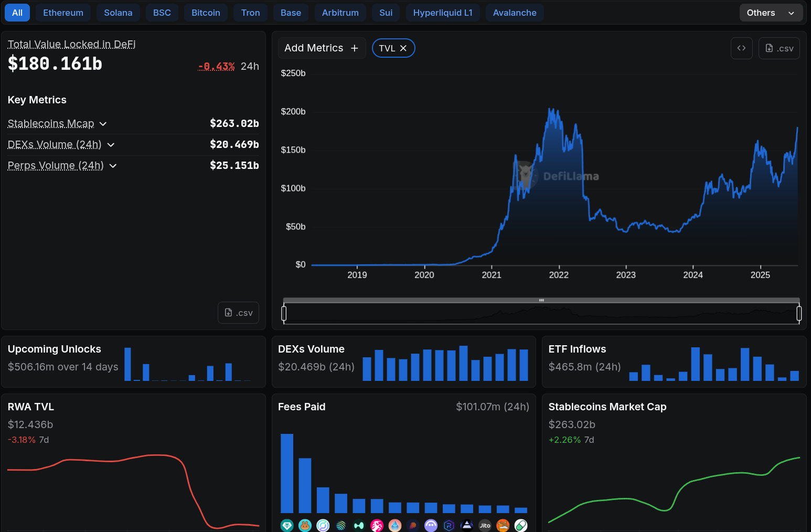Download chart data as .csv
Image resolution: width=811 pixels, height=532 pixels.
pyautogui.click(x=779, y=48)
